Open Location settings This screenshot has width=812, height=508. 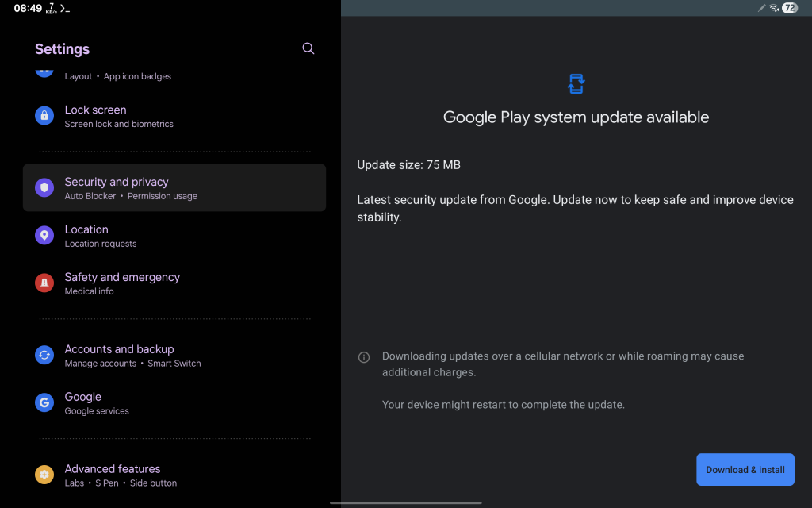point(174,235)
